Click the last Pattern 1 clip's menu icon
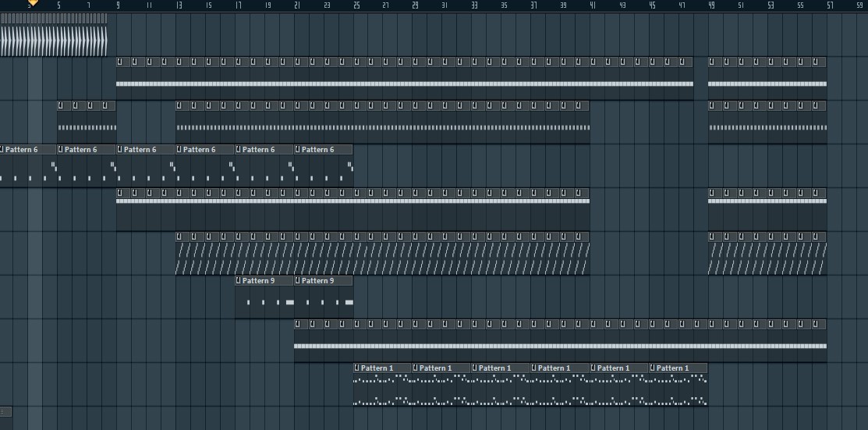 [654, 368]
